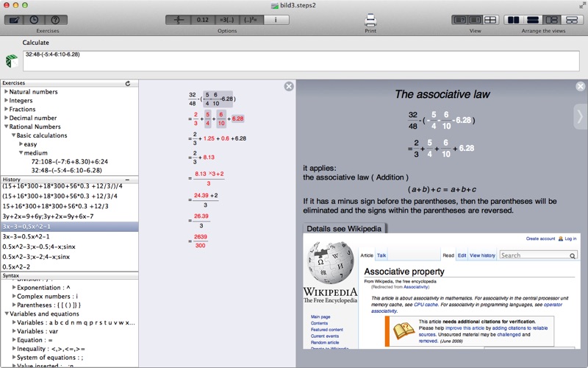Toggle the (..)²= expansion option
The height and width of the screenshot is (368, 588).
point(251,20)
